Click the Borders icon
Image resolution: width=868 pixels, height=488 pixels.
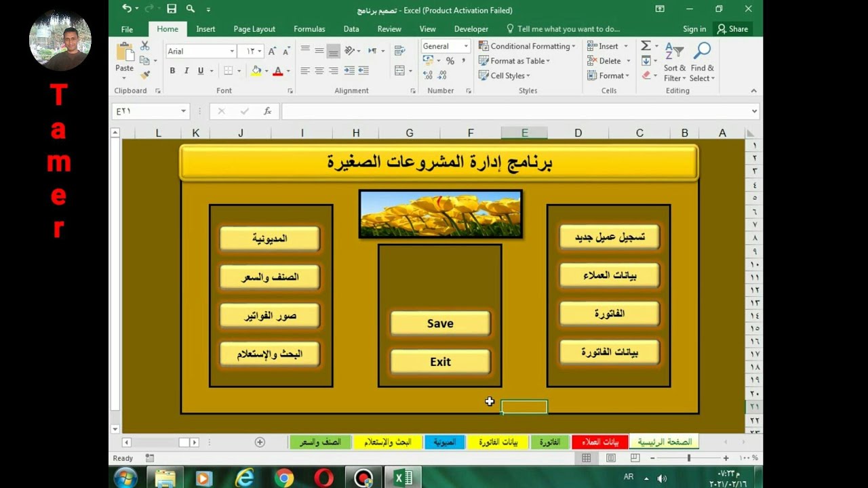click(x=228, y=70)
